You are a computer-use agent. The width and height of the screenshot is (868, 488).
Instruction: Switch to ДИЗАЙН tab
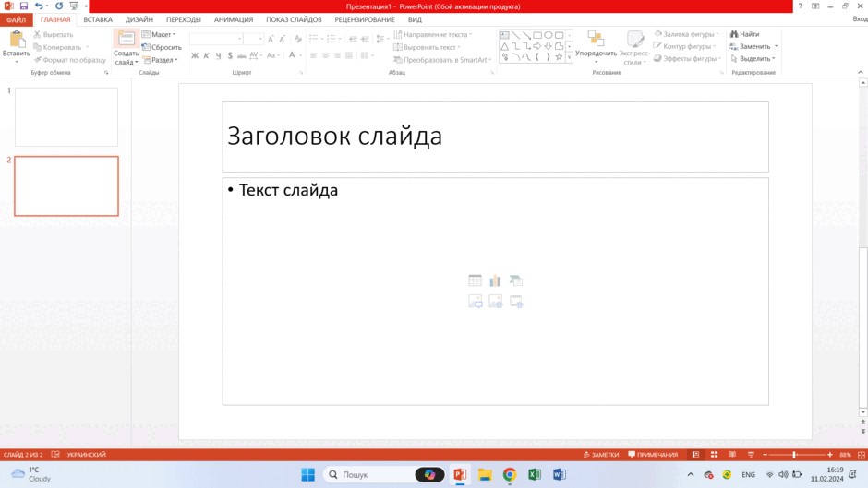coord(139,19)
